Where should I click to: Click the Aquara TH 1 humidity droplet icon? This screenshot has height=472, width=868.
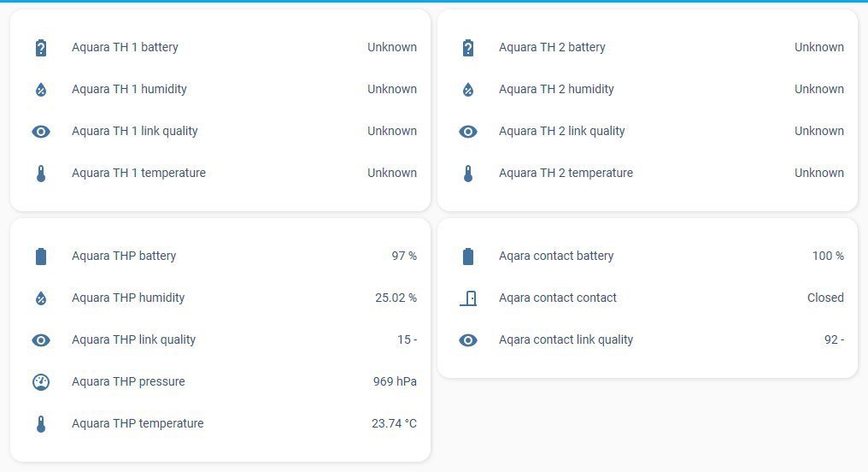tap(41, 90)
